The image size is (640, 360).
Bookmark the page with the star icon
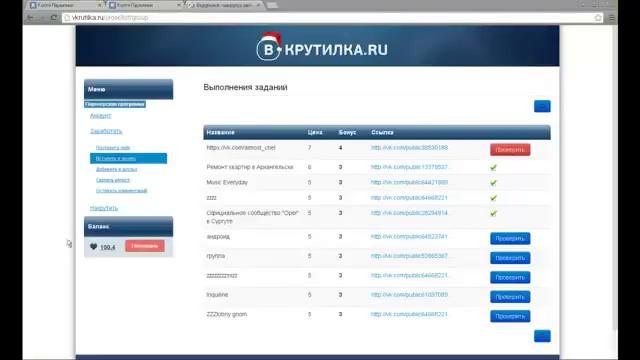tap(598, 18)
